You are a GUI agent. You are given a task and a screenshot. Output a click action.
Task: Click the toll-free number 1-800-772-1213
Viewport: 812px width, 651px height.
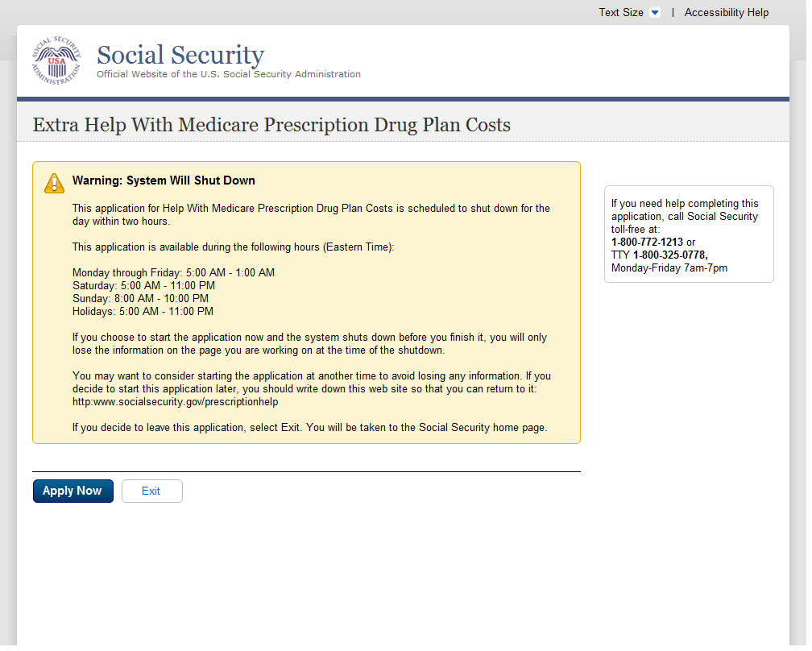click(x=647, y=242)
